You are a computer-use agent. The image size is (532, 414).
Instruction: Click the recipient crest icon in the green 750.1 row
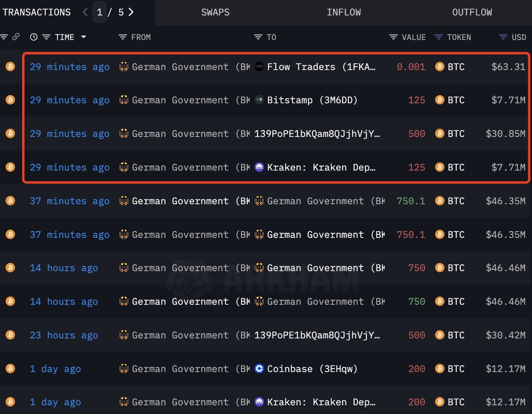click(259, 201)
